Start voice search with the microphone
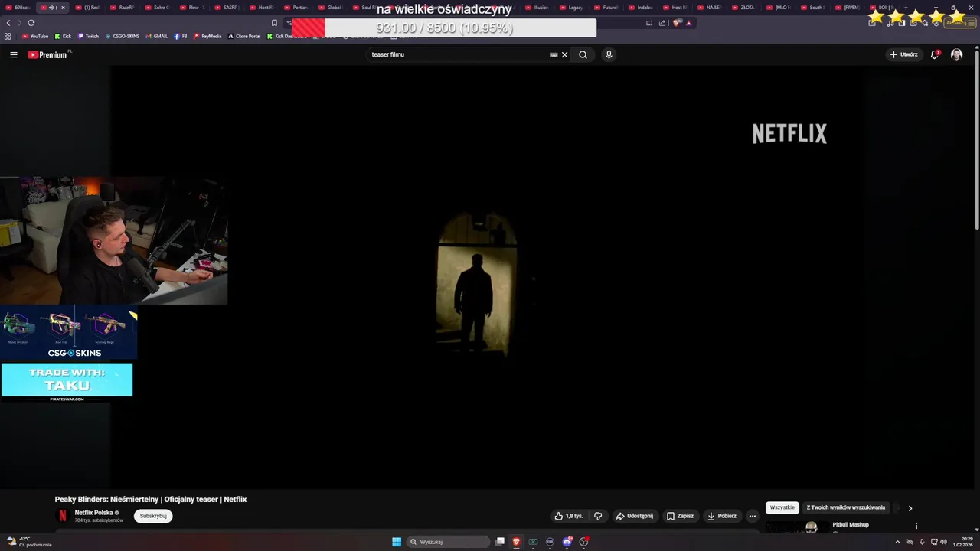The width and height of the screenshot is (980, 551). tap(609, 54)
